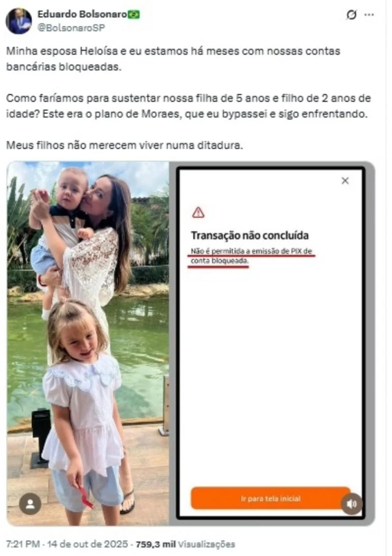
Task: Click the Grok slashed-circle icon
Action: (x=351, y=15)
